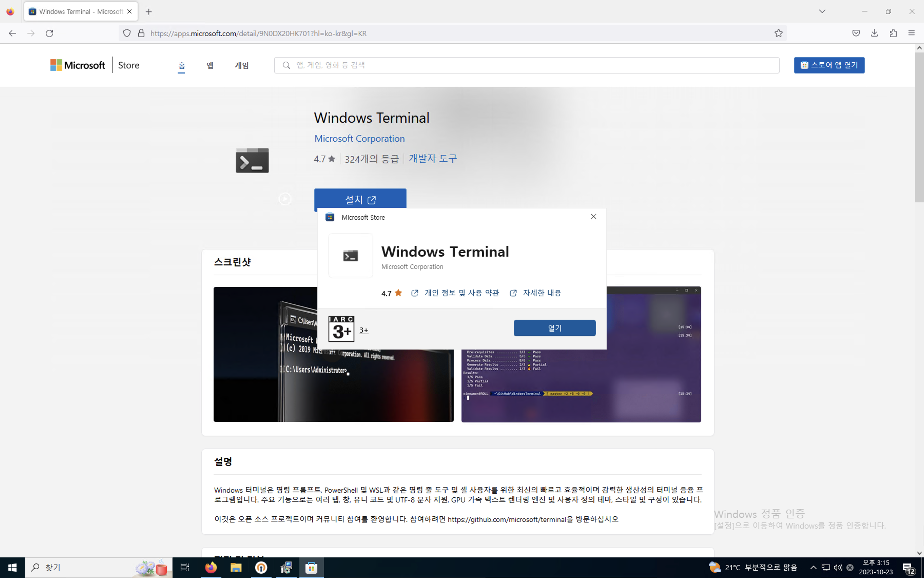Screen dimensions: 924x578
Task: Click the site padlock security icon
Action: click(x=141, y=33)
